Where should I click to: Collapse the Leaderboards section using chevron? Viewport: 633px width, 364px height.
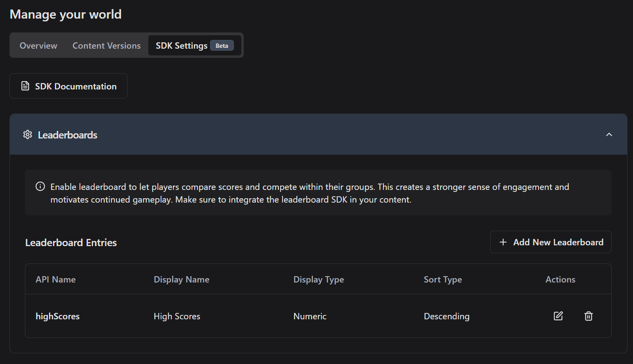point(609,135)
